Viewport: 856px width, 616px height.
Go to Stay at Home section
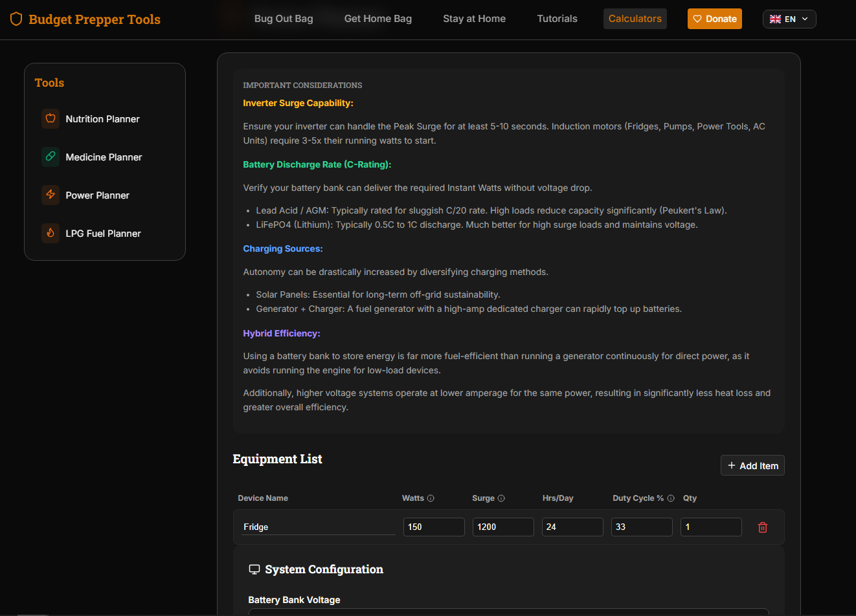tap(475, 19)
